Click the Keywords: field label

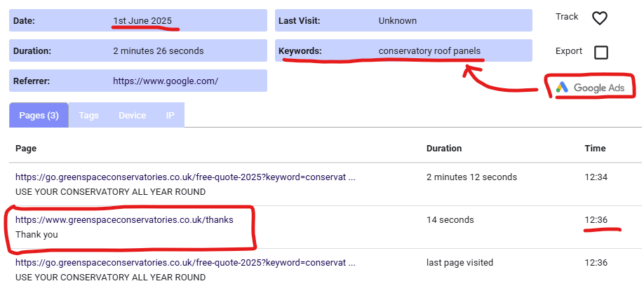pyautogui.click(x=300, y=51)
